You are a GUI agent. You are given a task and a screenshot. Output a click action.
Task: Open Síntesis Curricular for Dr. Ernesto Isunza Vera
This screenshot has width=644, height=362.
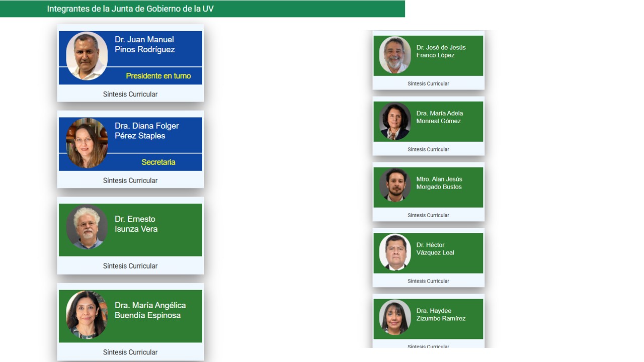pyautogui.click(x=130, y=266)
